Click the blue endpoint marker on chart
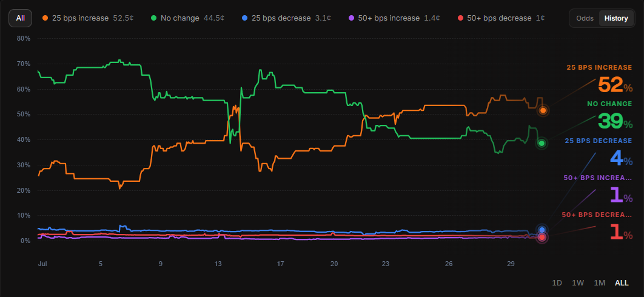 (542, 230)
